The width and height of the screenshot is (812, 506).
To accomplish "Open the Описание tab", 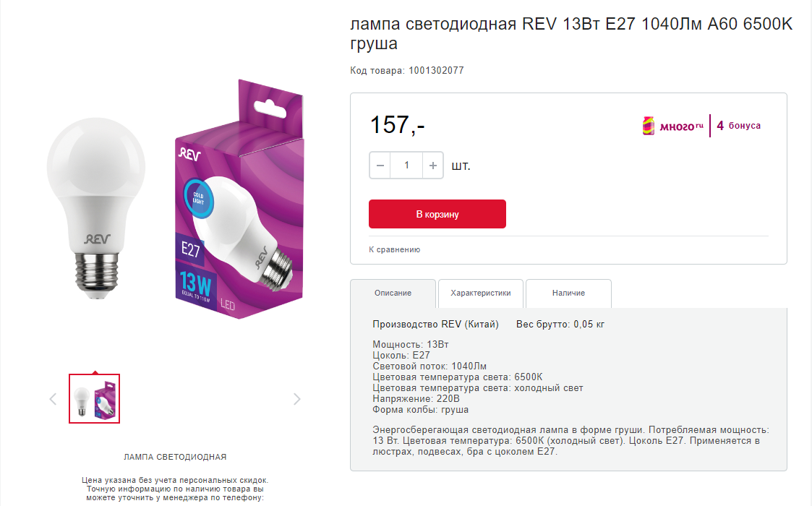I will click(393, 293).
